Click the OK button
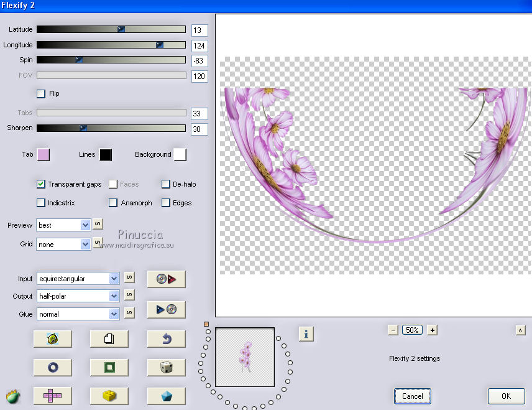The height and width of the screenshot is (410, 532). click(506, 396)
